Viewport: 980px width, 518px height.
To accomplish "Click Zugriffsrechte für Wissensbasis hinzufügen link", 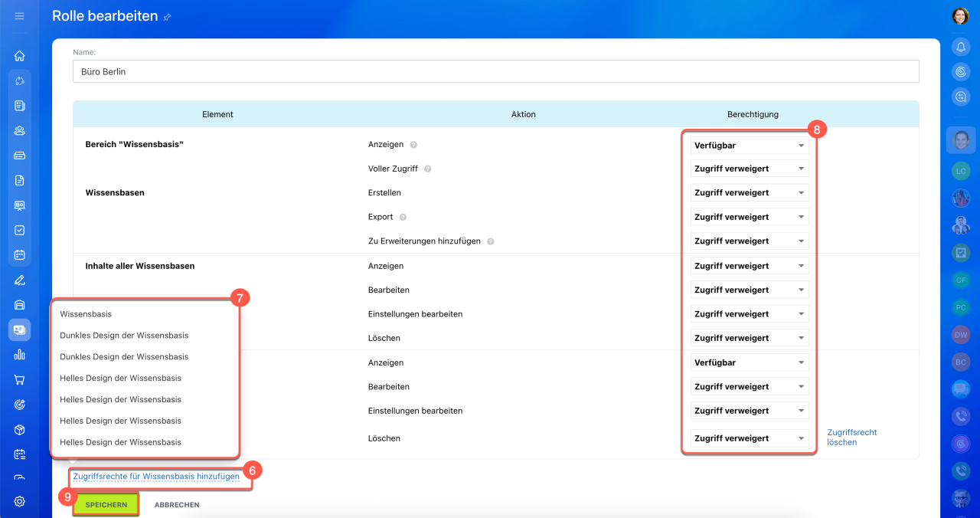I will point(156,477).
